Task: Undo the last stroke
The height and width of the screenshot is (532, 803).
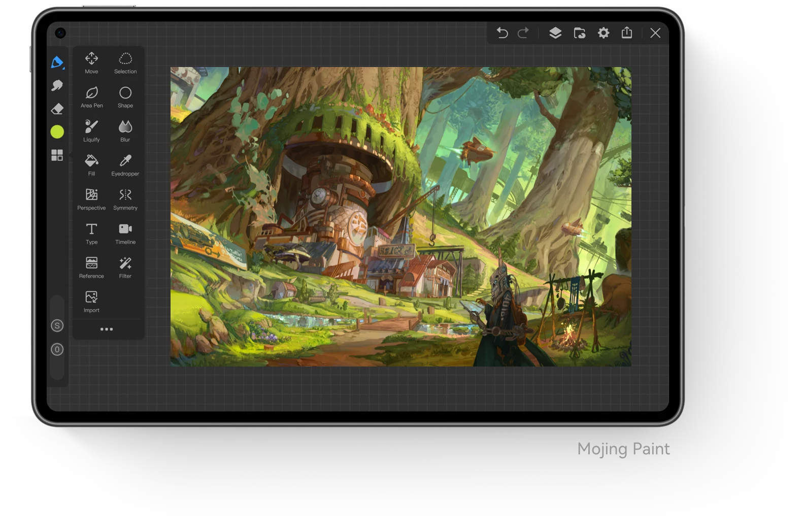Action: click(502, 33)
